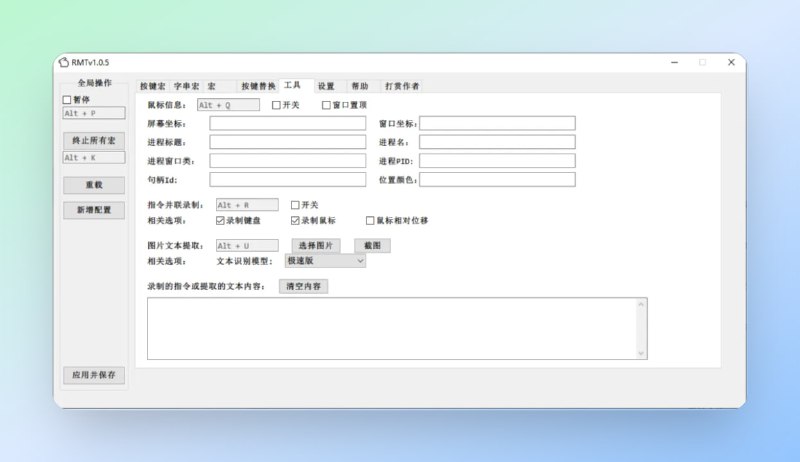Open the 文本识别模型 极速版 dropdown
The height and width of the screenshot is (462, 800).
point(325,261)
